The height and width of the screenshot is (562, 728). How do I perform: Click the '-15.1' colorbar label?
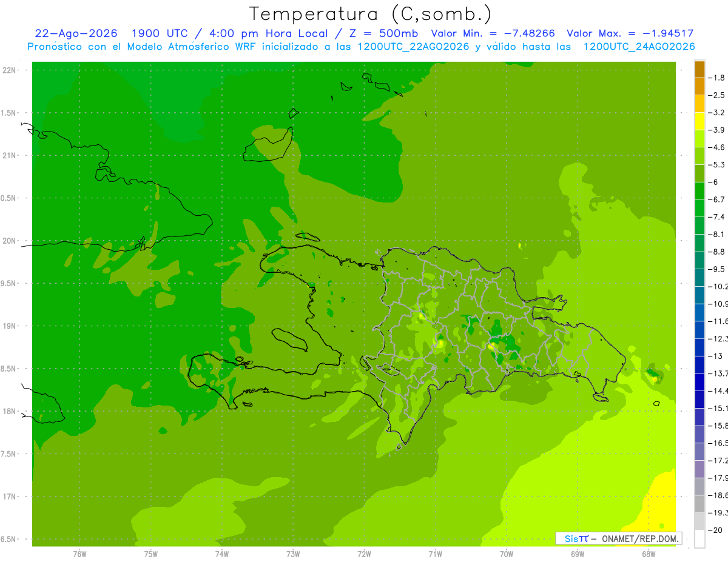tap(718, 409)
